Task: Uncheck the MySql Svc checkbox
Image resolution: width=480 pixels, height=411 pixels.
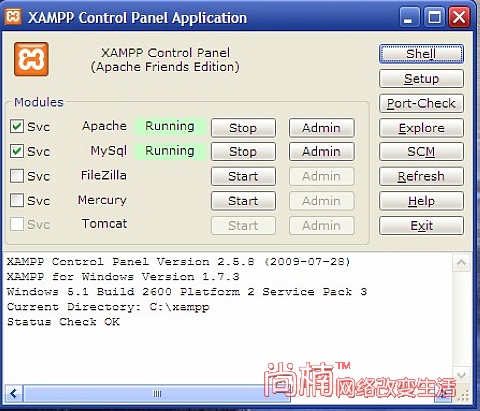Action: tap(17, 151)
